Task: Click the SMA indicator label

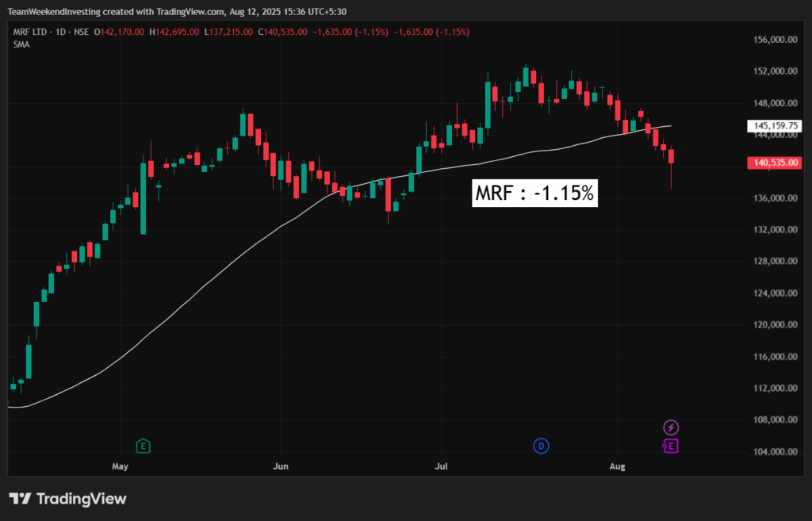Action: [x=21, y=44]
